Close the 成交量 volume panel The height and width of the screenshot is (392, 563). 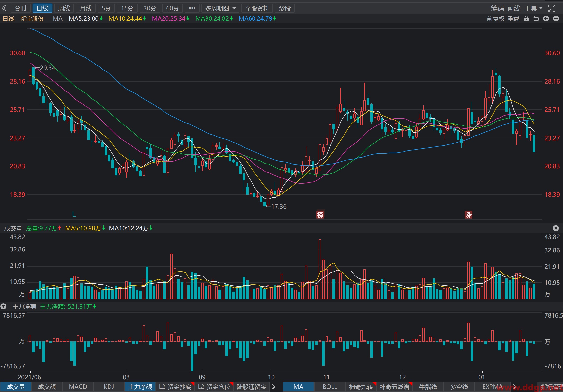(556, 228)
